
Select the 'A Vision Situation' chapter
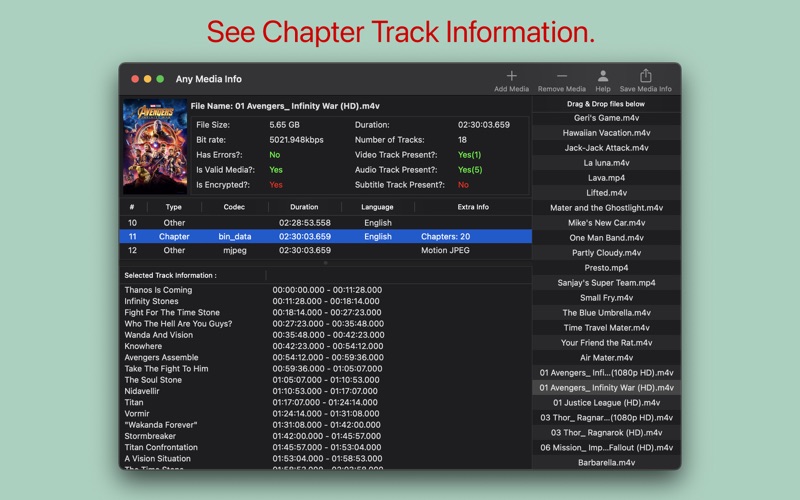(x=326, y=458)
